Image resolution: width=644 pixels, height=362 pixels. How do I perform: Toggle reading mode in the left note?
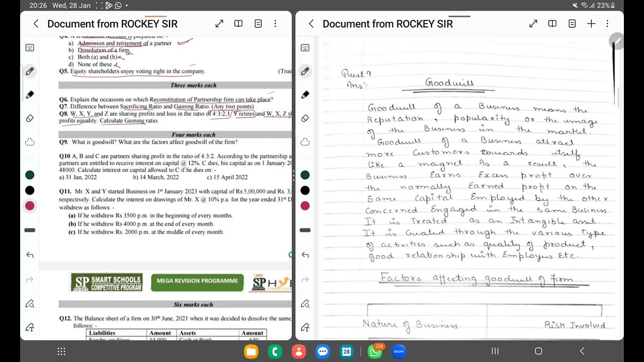point(238,24)
